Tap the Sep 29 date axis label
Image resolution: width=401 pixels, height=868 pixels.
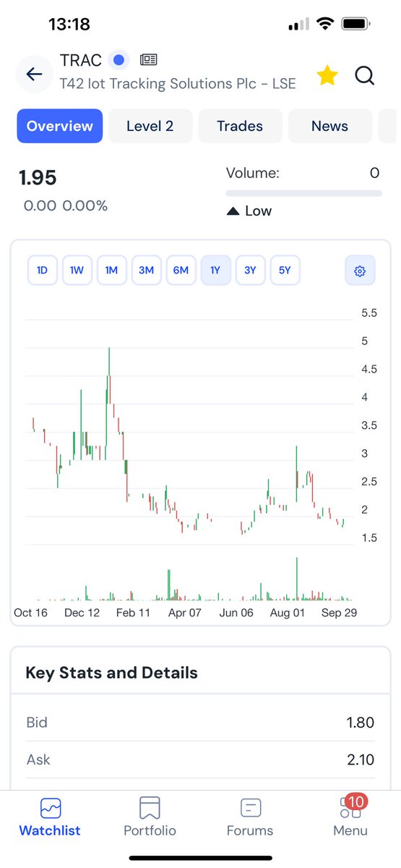339,613
